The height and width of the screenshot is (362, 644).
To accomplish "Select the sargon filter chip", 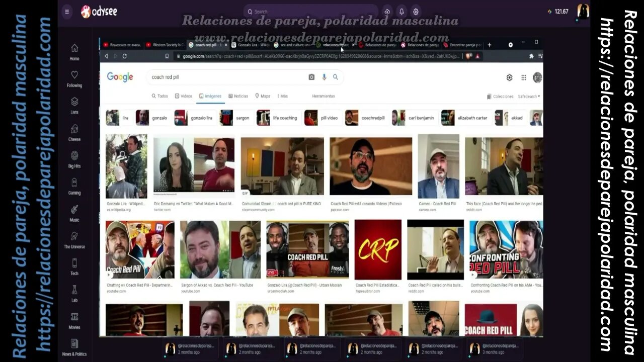I will point(235,118).
